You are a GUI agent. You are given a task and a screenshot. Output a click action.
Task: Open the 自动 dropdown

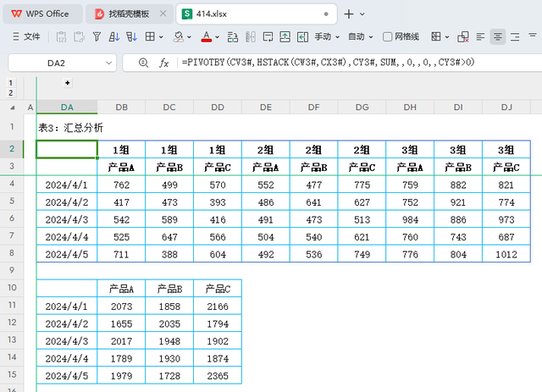[x=361, y=36]
